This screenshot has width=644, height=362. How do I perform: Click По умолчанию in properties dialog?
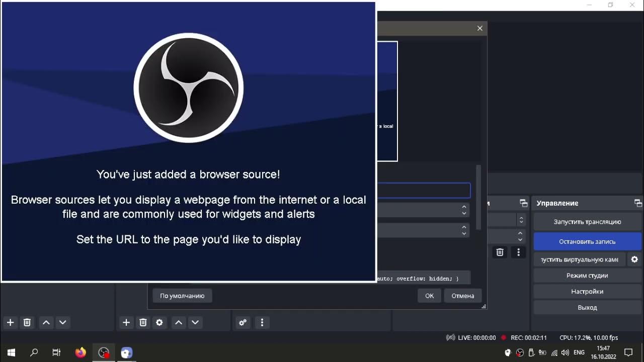182,296
